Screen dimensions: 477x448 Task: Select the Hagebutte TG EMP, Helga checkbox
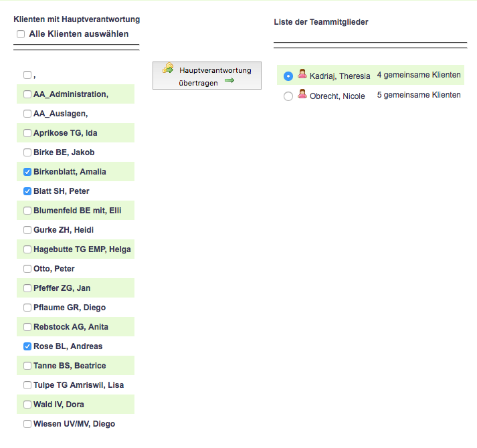[27, 249]
